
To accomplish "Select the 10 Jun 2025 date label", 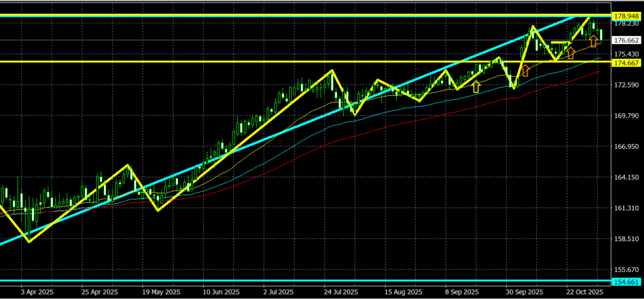I will click(221, 292).
